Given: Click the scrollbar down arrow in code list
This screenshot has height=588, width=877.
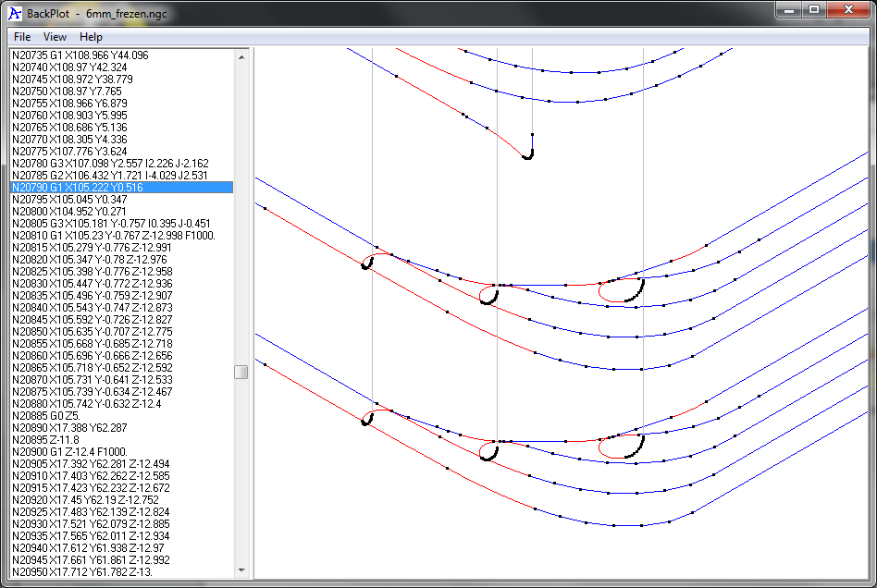Looking at the screenshot, I should coord(241,570).
